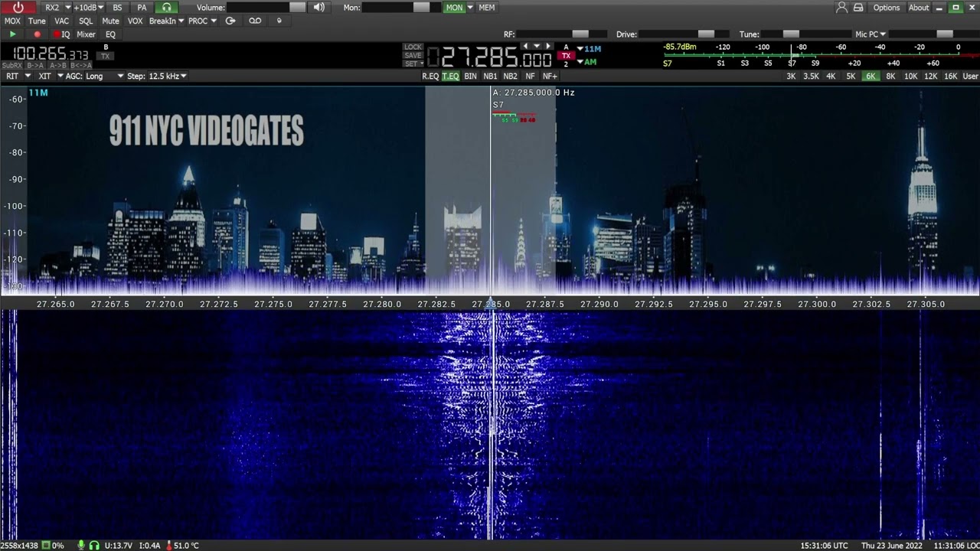Toggle the VOX button

(x=136, y=21)
